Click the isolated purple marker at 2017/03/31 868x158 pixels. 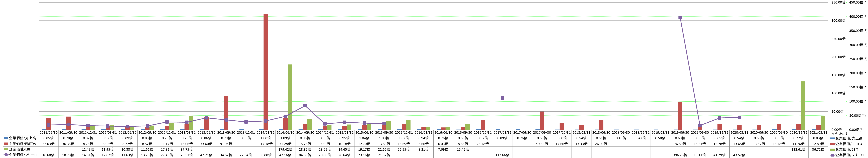(502, 98)
